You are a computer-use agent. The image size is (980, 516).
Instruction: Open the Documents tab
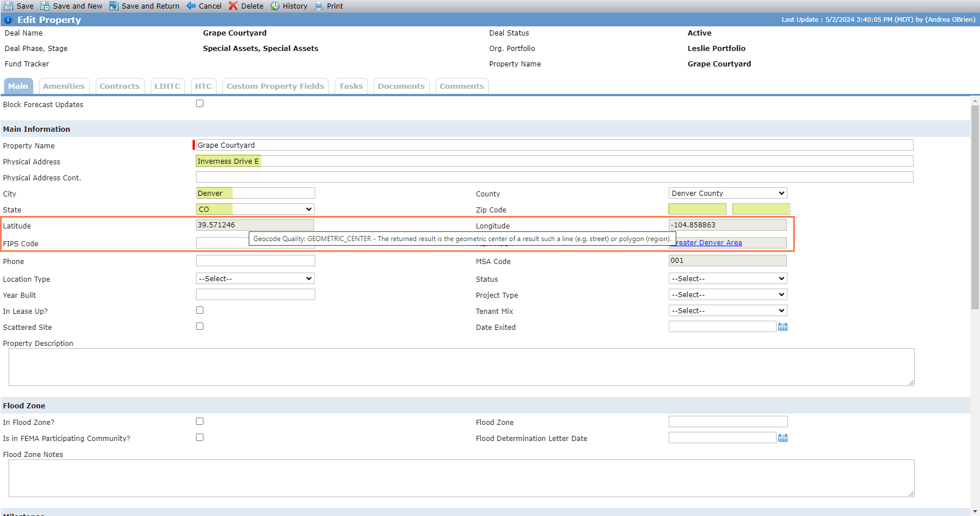point(401,86)
